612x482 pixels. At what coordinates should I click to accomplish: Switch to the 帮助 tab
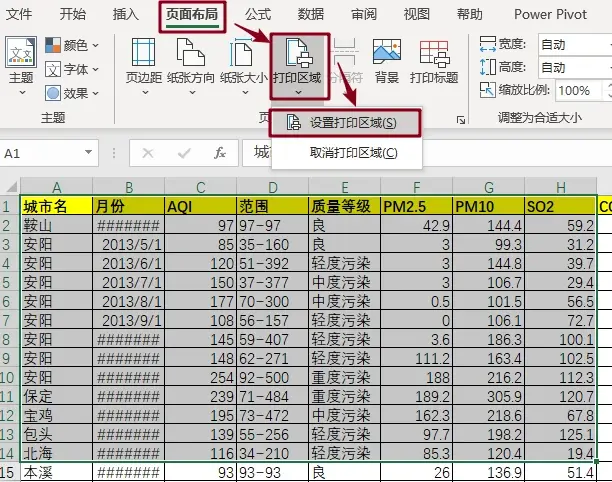[470, 14]
